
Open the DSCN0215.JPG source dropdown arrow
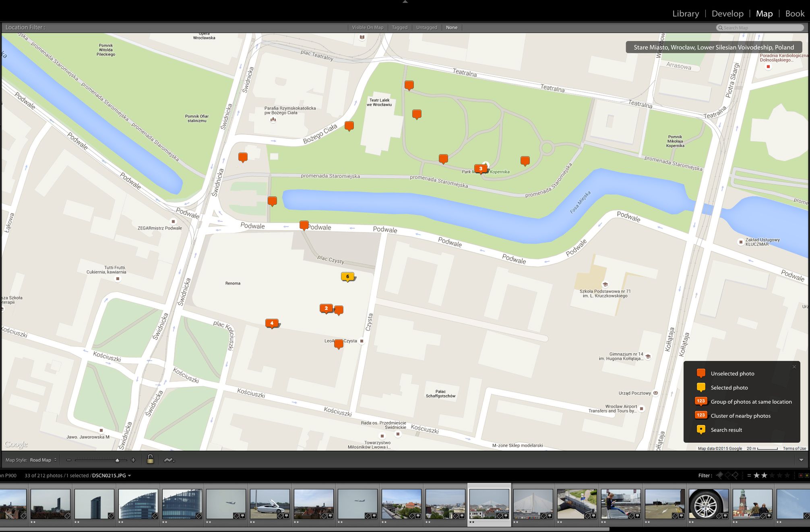coord(130,476)
